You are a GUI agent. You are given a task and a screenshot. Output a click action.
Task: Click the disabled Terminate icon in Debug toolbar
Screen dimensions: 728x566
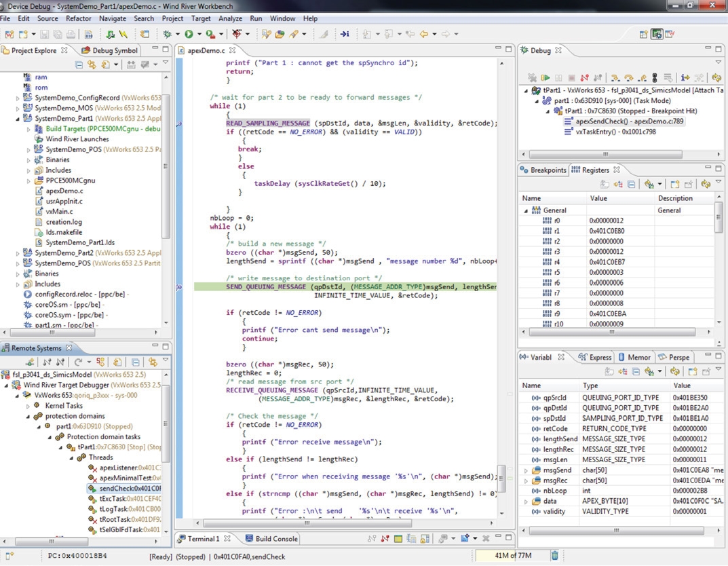tap(572, 77)
